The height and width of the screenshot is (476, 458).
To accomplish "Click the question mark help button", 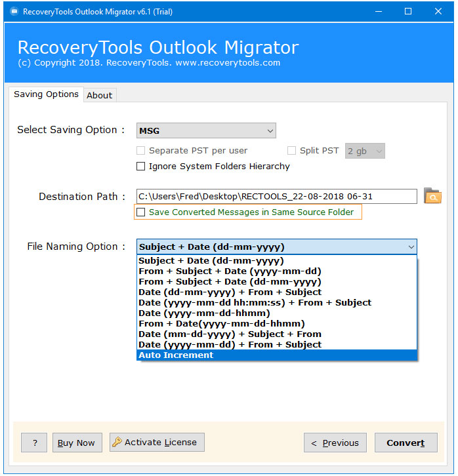I will pos(34,443).
